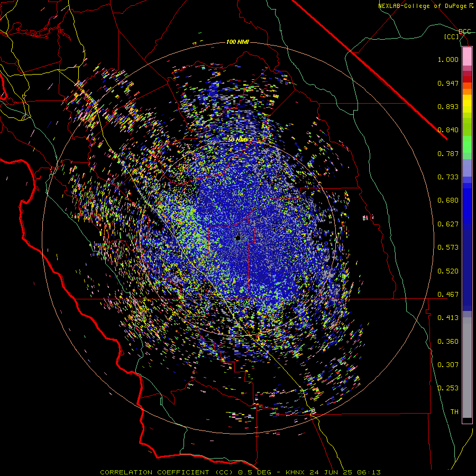Click the 1.000 scale value
This screenshot has width=476, height=476.
[448, 59]
